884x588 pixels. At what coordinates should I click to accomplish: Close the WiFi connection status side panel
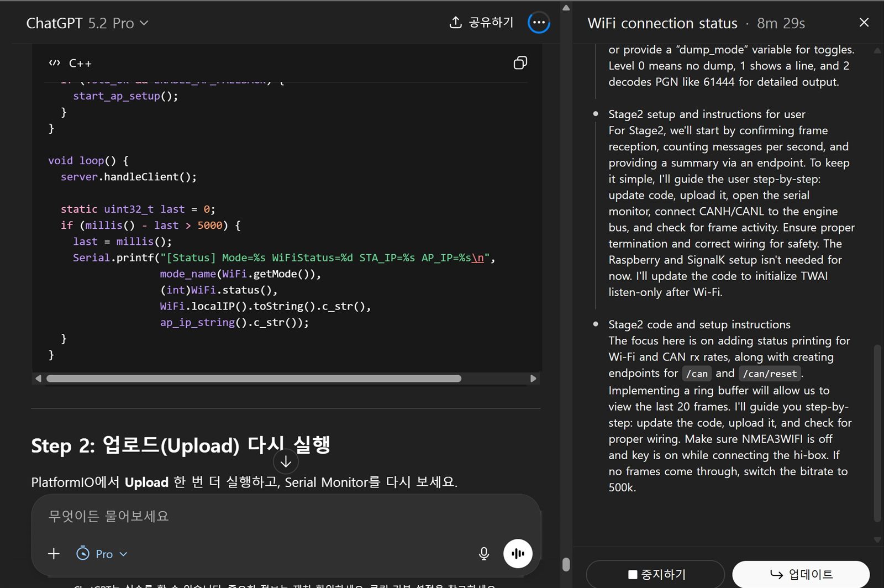864,22
